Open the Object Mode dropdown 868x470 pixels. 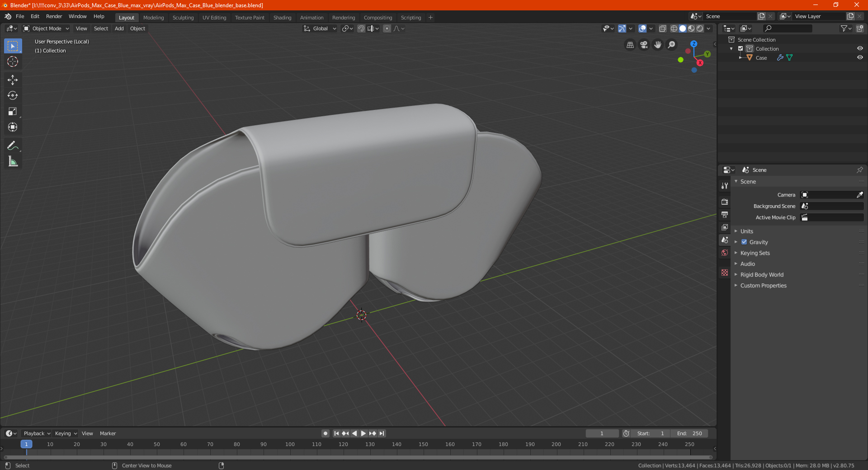click(x=46, y=28)
